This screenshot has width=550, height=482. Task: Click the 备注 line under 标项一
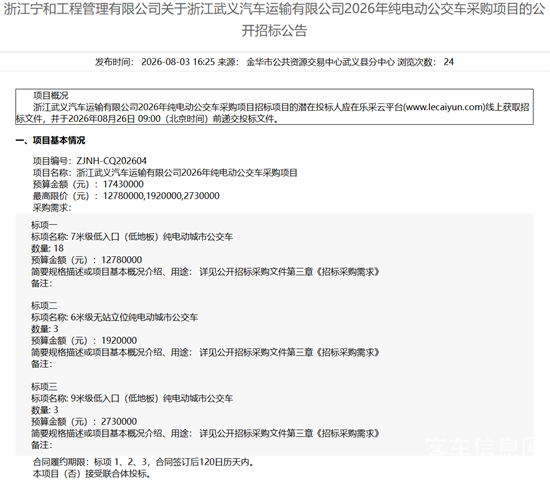[x=42, y=283]
